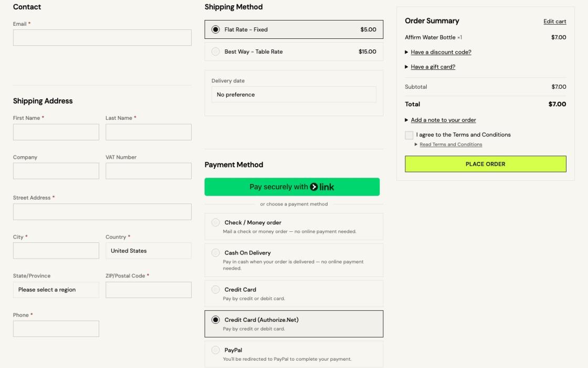Focus the Email input field
Screen dimensions: 588x368
(x=102, y=38)
